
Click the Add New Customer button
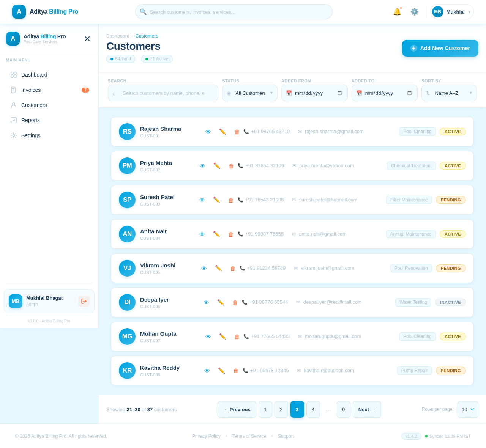[x=440, y=48]
